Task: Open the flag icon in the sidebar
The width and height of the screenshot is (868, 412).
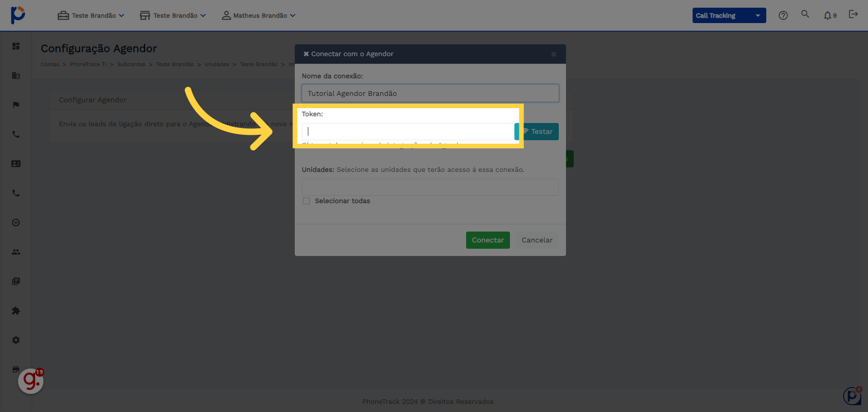Action: [16, 105]
